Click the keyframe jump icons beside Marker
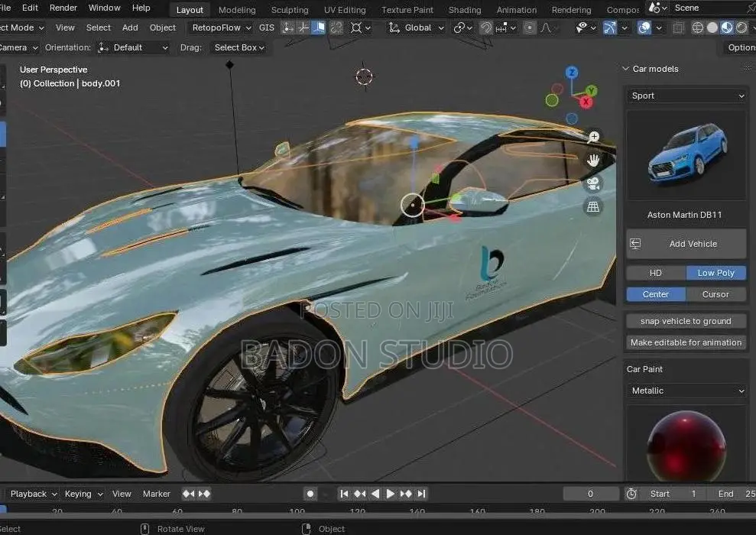Screen dimensions: 756x535 [196, 494]
